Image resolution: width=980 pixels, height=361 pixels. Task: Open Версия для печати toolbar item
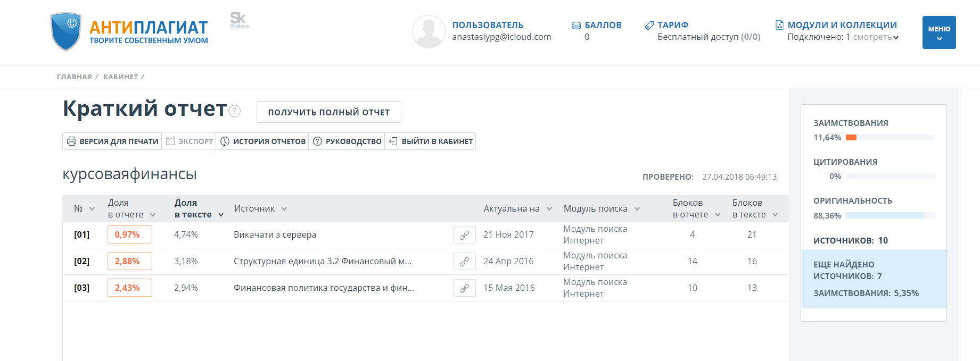pyautogui.click(x=112, y=141)
